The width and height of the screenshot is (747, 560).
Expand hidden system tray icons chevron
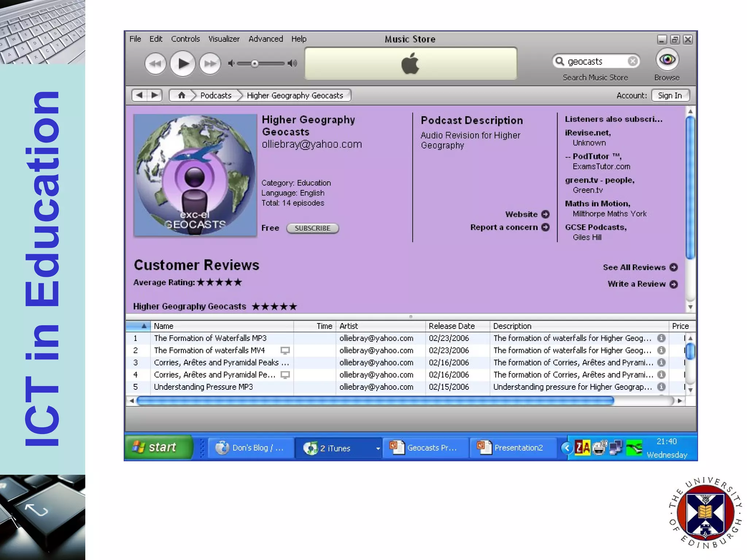pos(567,448)
